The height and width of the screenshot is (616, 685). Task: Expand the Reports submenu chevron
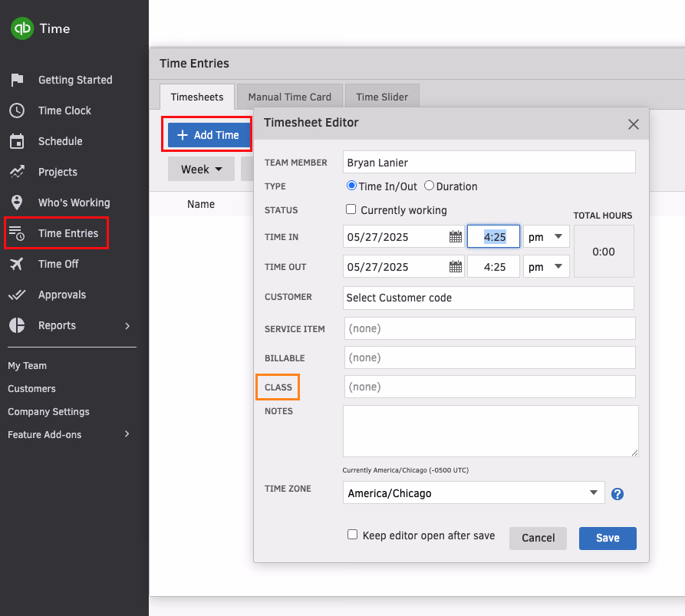click(127, 326)
